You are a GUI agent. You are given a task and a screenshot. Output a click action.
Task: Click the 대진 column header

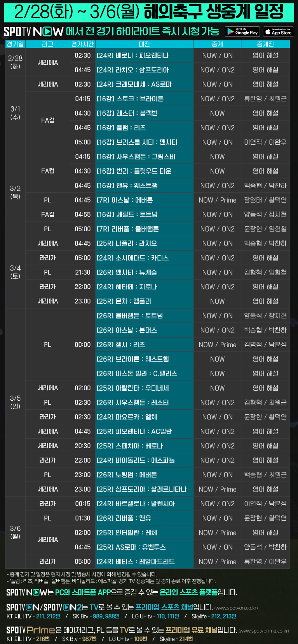[x=144, y=44]
